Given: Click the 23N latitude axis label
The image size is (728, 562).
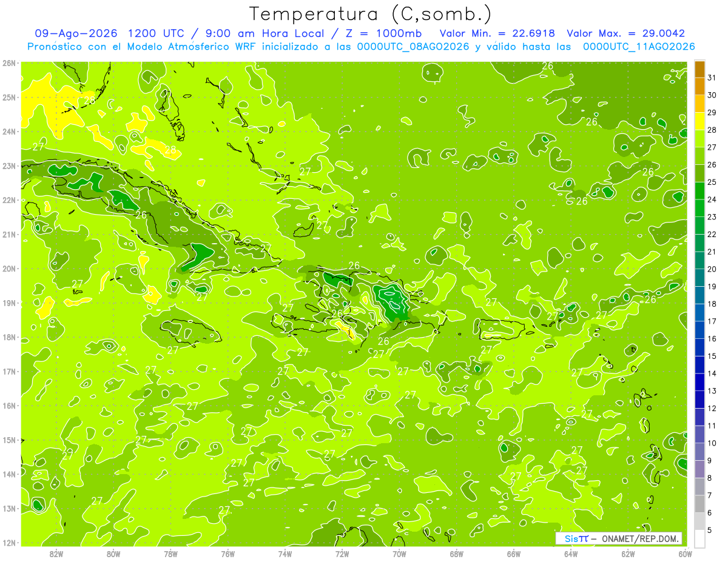Looking at the screenshot, I should [x=8, y=166].
